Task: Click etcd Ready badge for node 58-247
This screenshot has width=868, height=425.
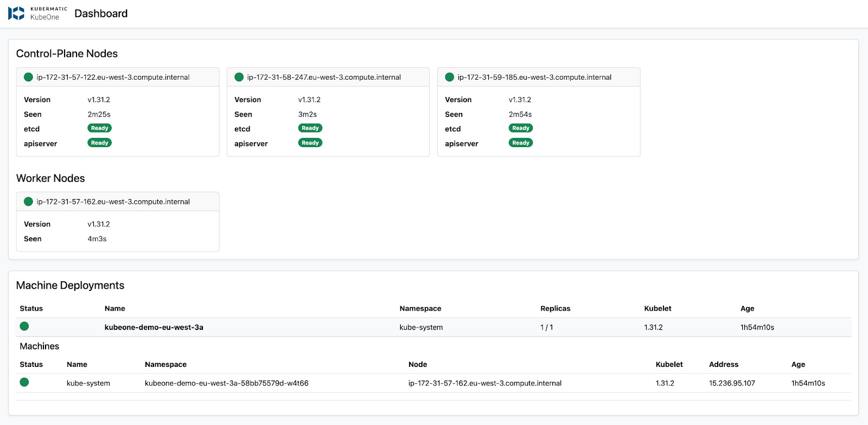Action: click(310, 128)
